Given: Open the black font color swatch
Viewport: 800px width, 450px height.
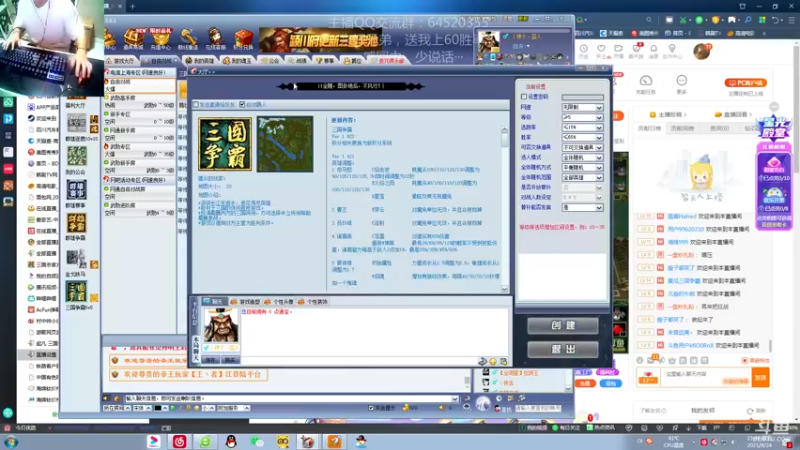Looking at the screenshot, I should 158,408.
